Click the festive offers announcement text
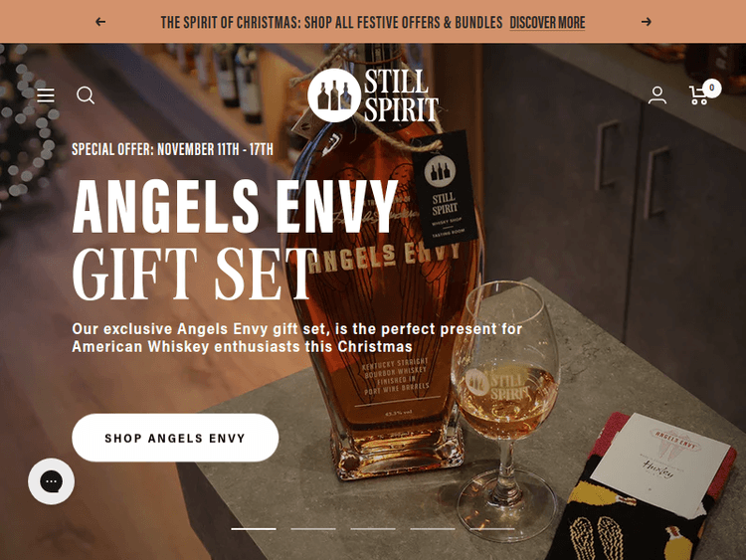746x560 pixels. coord(331,22)
